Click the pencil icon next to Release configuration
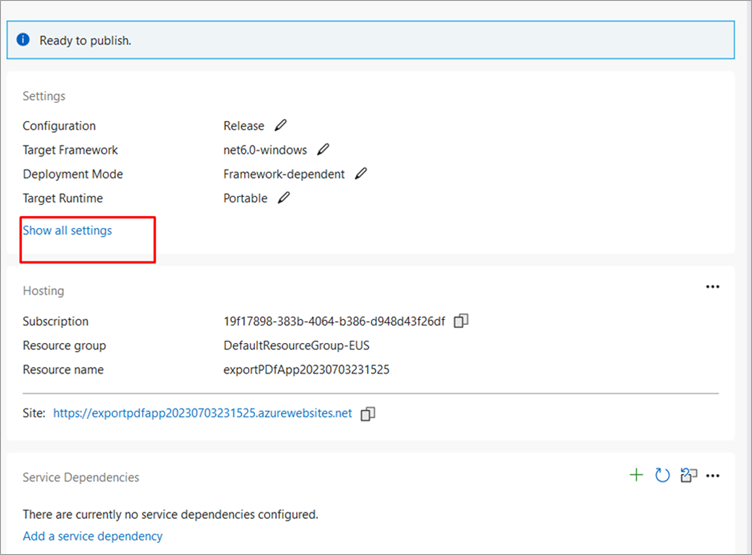The width and height of the screenshot is (752, 555). (x=281, y=126)
